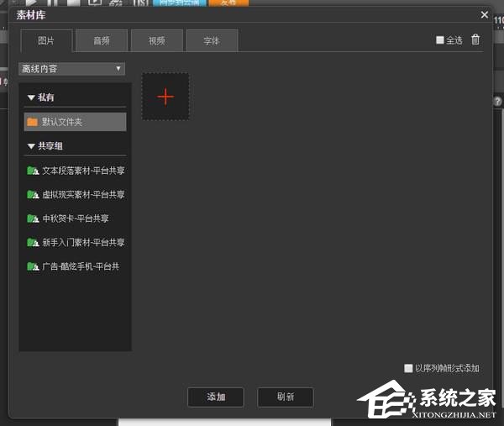Image resolution: width=504 pixels, height=426 pixels.
Task: Click the red plus add-material tile
Action: coord(165,97)
